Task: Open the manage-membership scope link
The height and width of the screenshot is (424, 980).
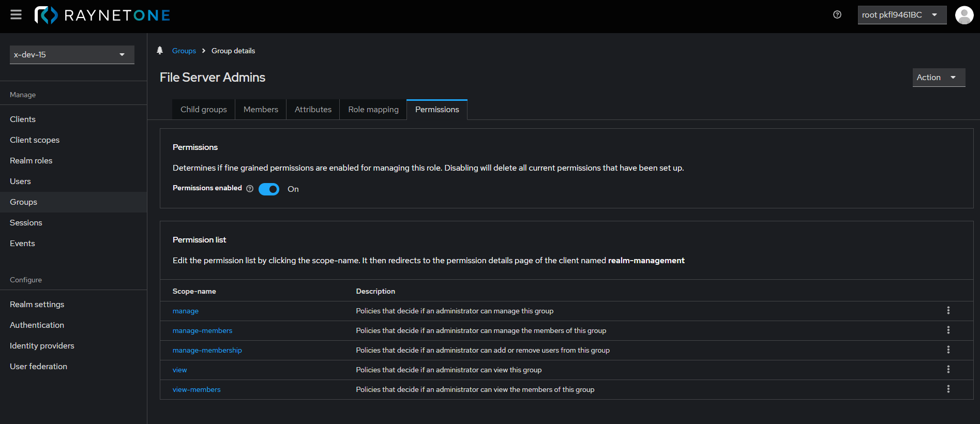Action: (207, 351)
